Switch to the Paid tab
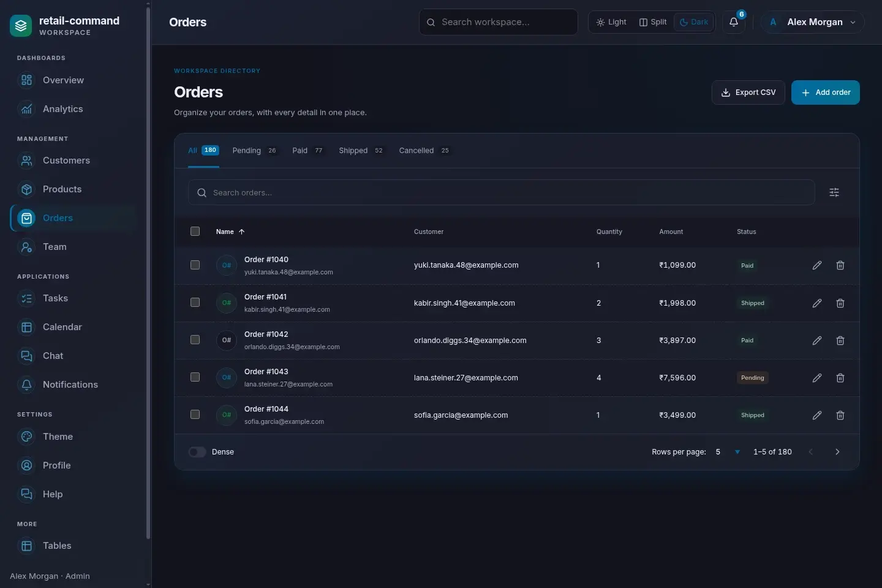 (x=307, y=151)
